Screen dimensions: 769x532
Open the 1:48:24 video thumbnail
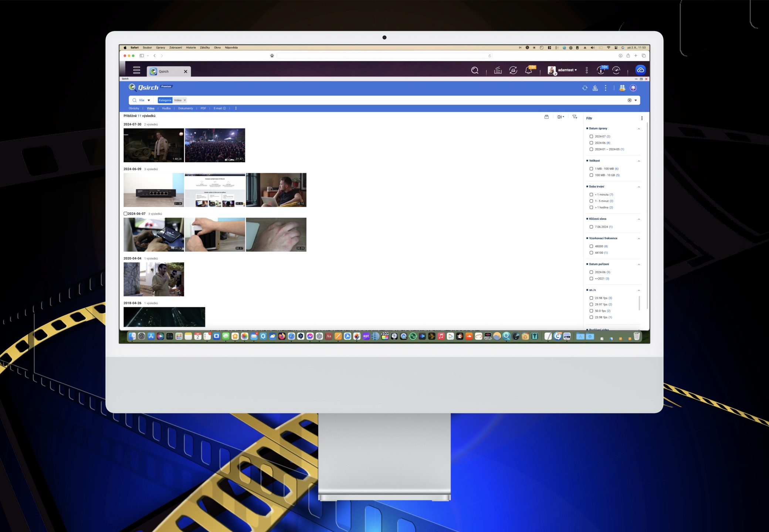coord(153,145)
